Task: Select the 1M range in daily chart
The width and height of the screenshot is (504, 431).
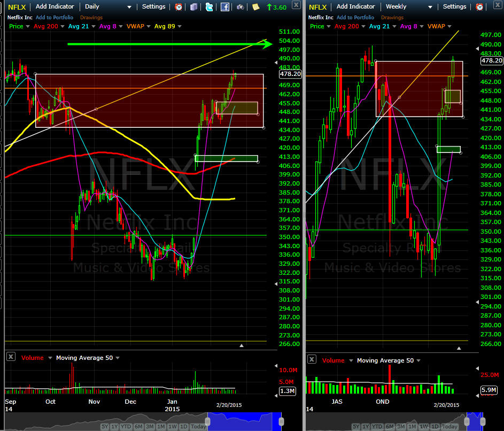Action: coord(161,427)
